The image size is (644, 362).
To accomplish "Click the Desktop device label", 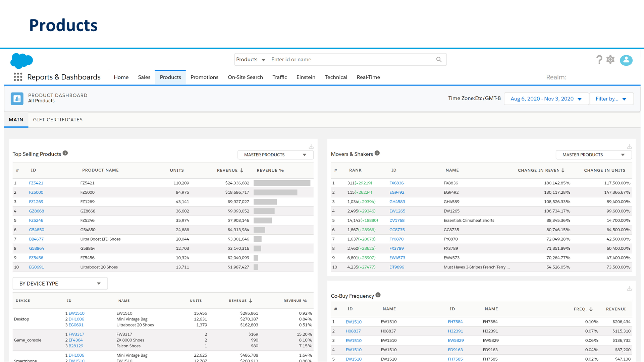I will click(x=21, y=319).
